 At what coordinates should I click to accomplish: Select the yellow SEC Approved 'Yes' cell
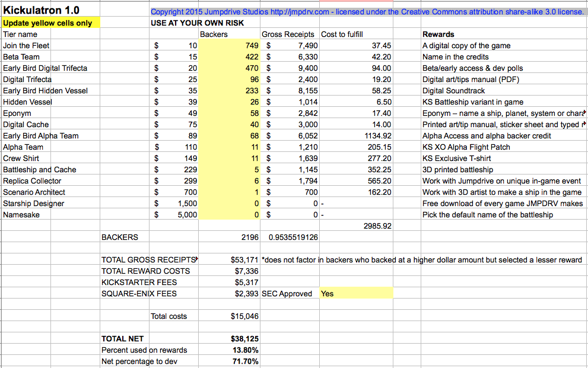pos(356,293)
